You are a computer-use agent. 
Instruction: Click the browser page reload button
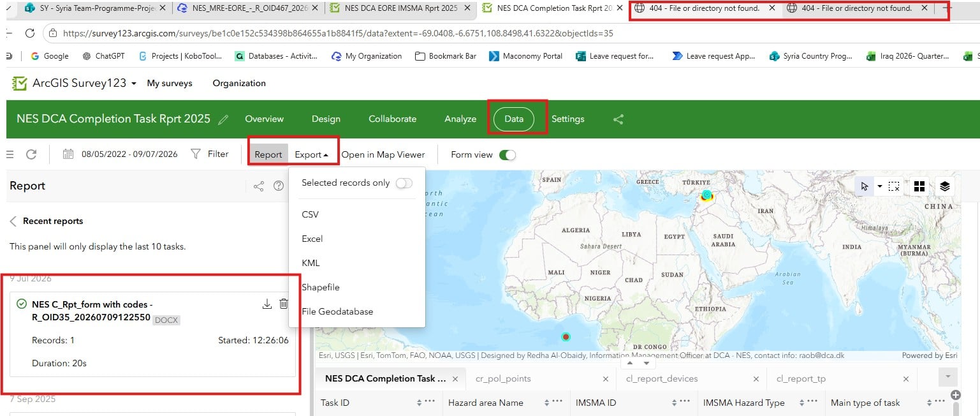pyautogui.click(x=29, y=33)
